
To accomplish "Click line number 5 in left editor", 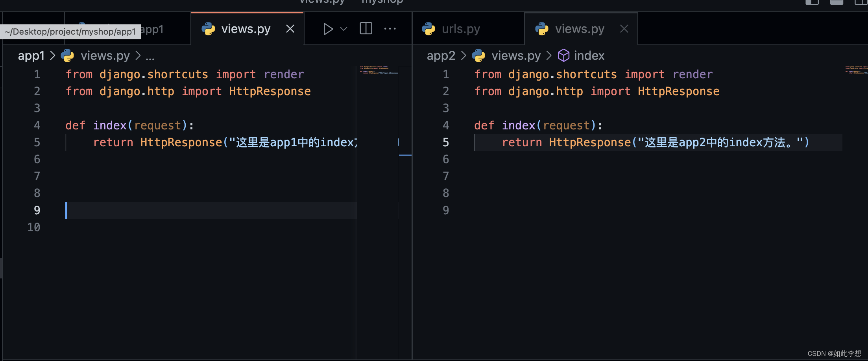I will point(37,142).
